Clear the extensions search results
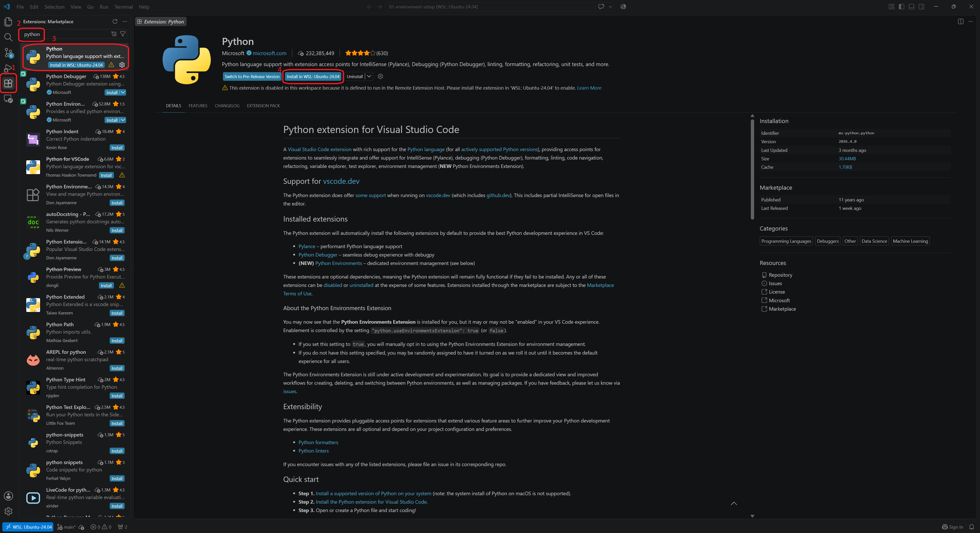The width and height of the screenshot is (980, 533). [x=114, y=34]
